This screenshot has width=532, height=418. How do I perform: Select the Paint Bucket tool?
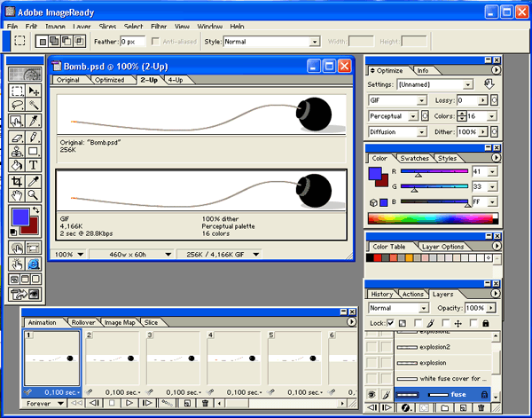pyautogui.click(x=17, y=165)
